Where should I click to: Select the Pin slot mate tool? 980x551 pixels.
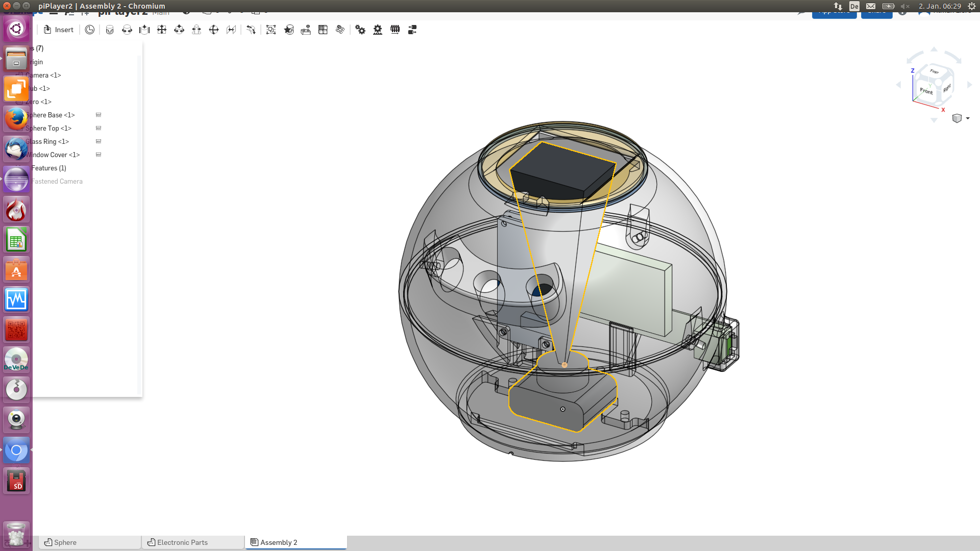[x=197, y=30]
